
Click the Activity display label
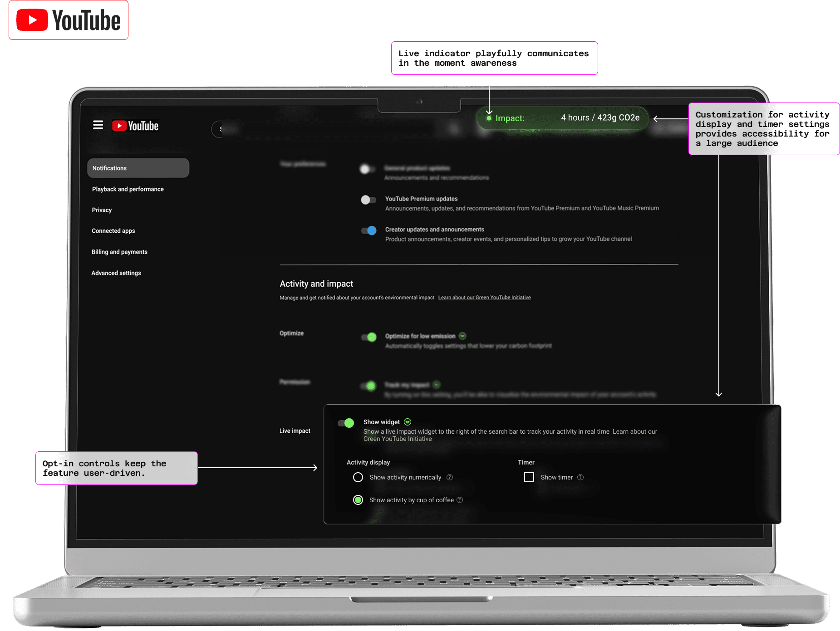(368, 462)
